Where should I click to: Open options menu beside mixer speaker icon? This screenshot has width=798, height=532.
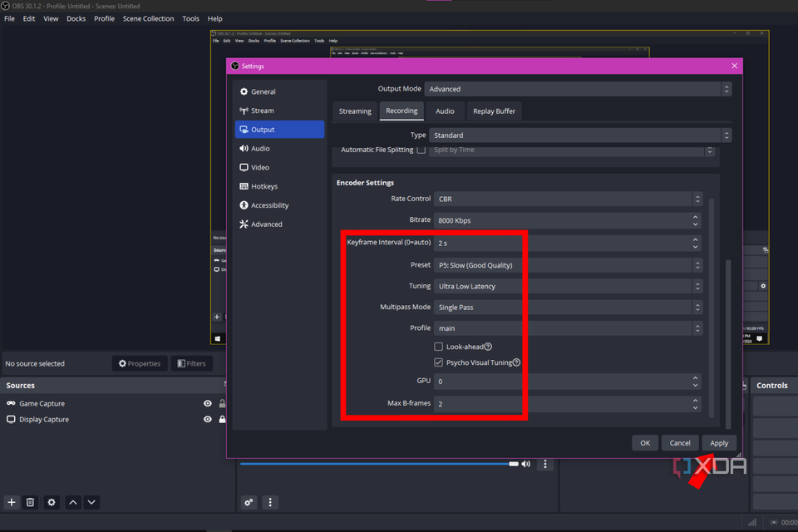[545, 464]
